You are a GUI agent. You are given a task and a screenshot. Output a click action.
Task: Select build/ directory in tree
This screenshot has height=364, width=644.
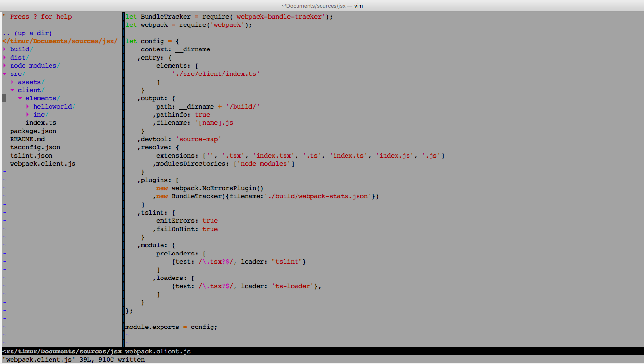(22, 49)
